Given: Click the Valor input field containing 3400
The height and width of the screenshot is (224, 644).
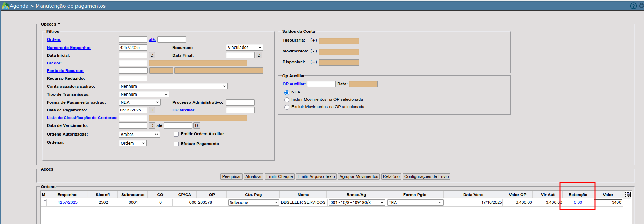Looking at the screenshot, I should [608, 202].
